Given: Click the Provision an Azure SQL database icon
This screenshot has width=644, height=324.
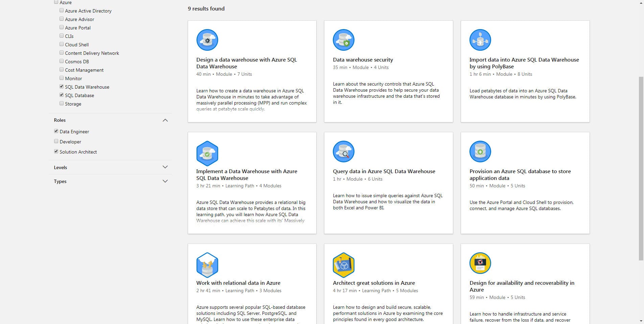Looking at the screenshot, I should 480,152.
